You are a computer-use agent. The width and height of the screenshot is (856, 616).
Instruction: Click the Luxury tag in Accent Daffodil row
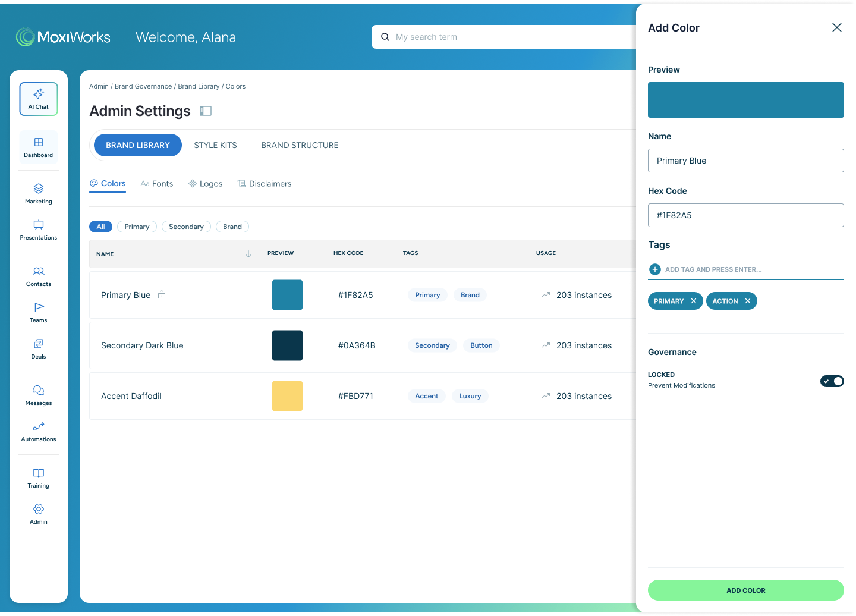point(470,396)
